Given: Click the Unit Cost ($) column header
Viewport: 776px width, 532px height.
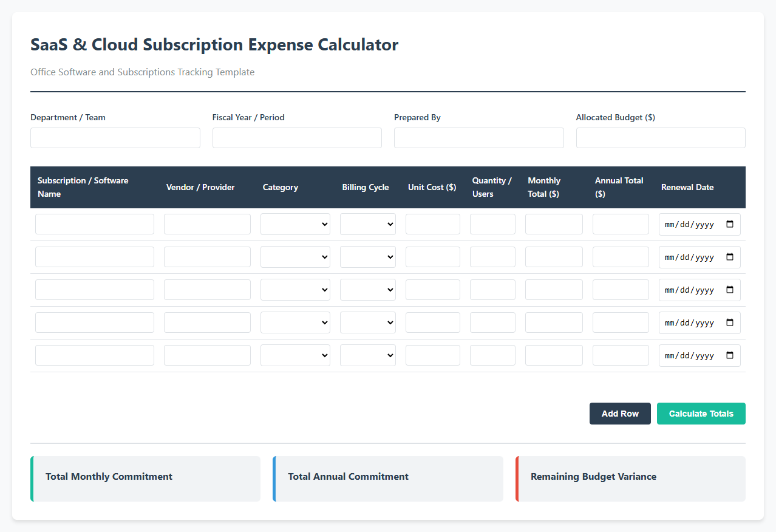Looking at the screenshot, I should tap(432, 187).
